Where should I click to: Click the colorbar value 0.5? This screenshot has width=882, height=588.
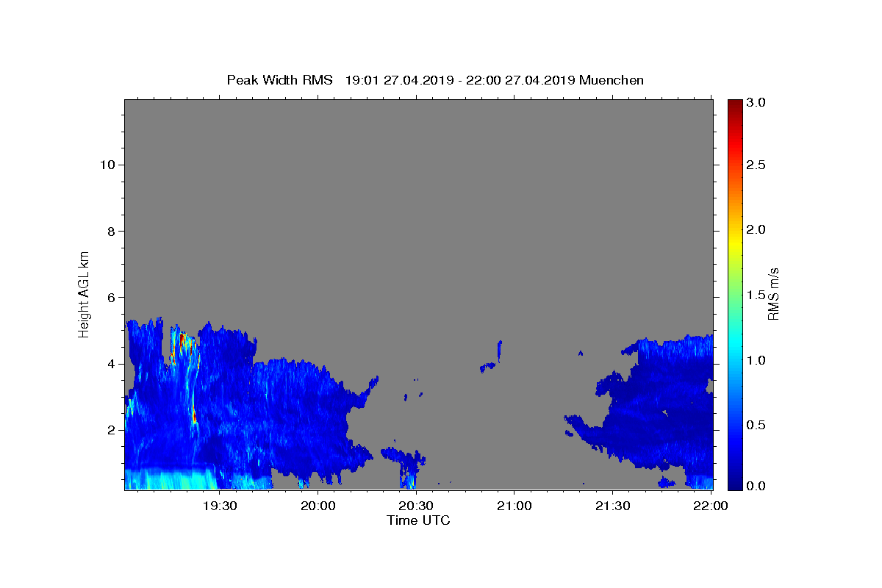coord(756,425)
